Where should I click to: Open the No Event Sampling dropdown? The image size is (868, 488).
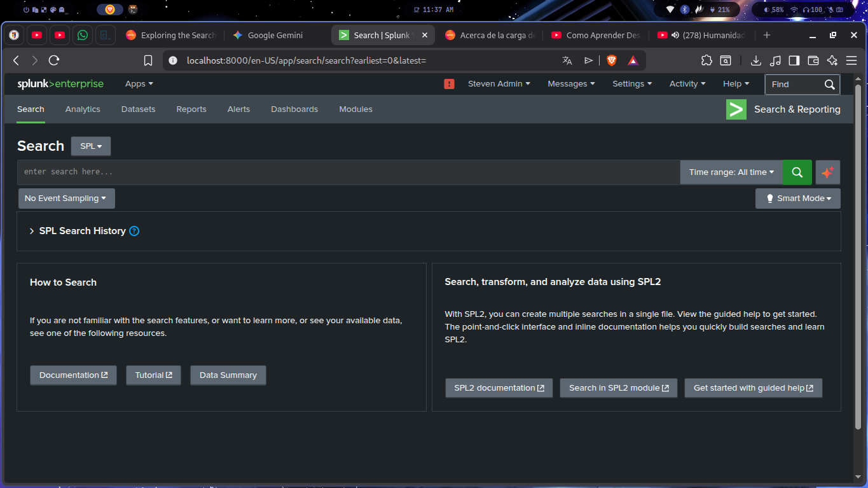[x=66, y=198]
